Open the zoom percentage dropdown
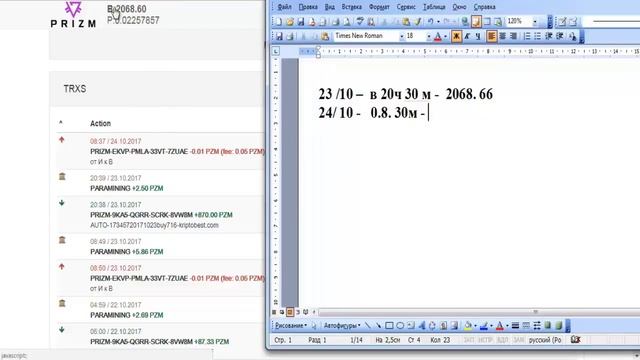 [535, 22]
